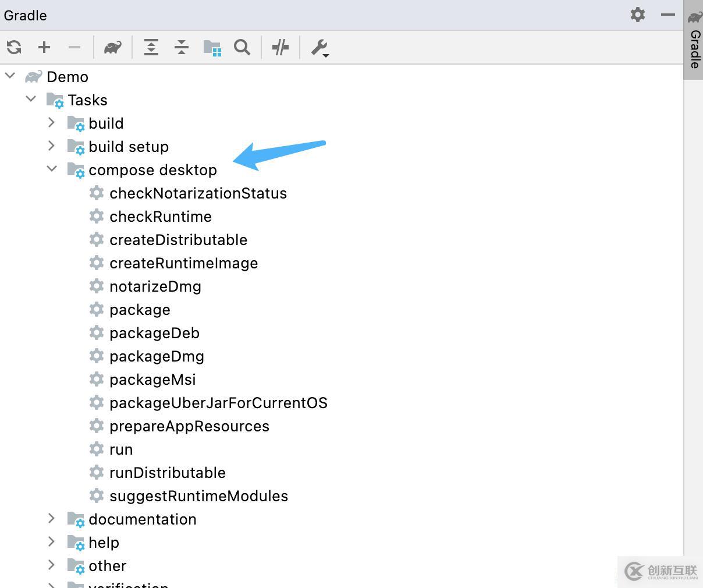Expand all tree nodes
Viewport: 703px width, 588px height.
point(151,47)
